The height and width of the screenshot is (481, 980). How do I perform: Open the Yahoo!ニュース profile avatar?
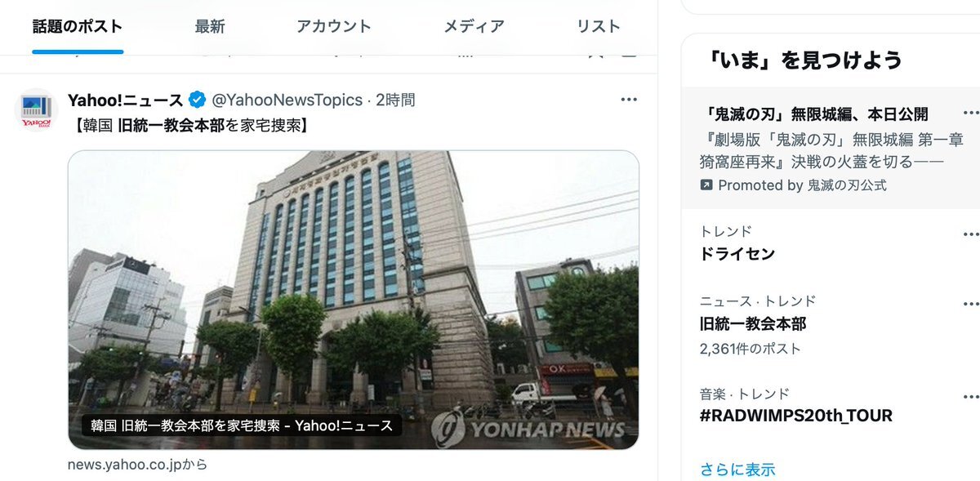[x=36, y=109]
